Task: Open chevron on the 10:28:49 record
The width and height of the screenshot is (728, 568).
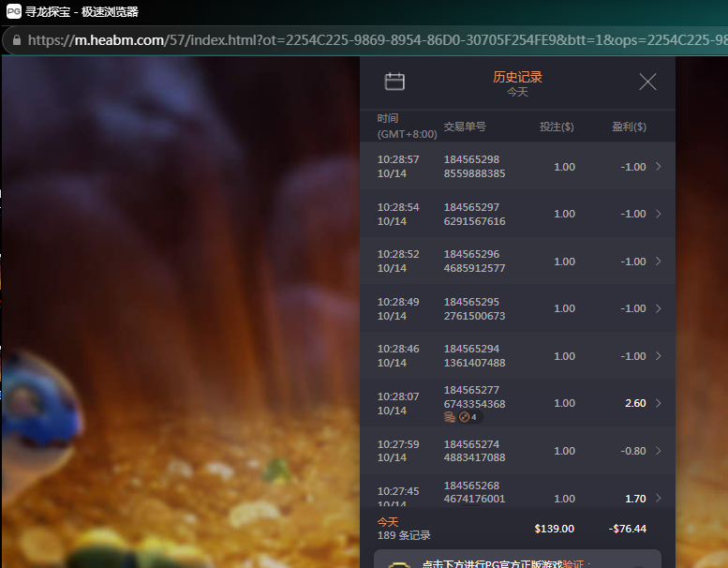Action: tap(658, 308)
